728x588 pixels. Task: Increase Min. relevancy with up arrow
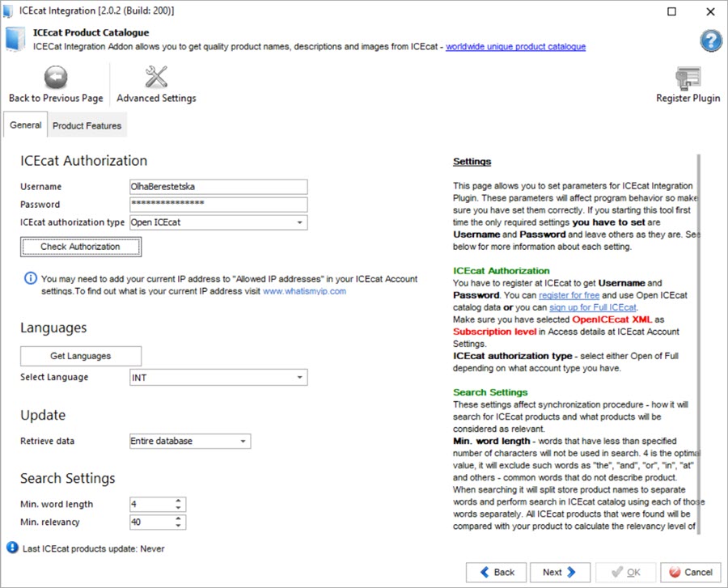tap(178, 518)
